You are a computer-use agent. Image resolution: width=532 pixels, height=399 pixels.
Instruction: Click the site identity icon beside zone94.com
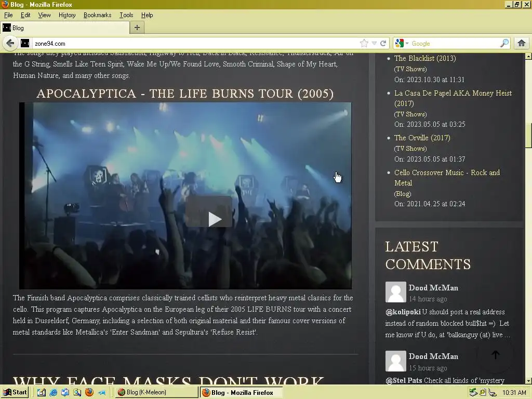pyautogui.click(x=25, y=43)
